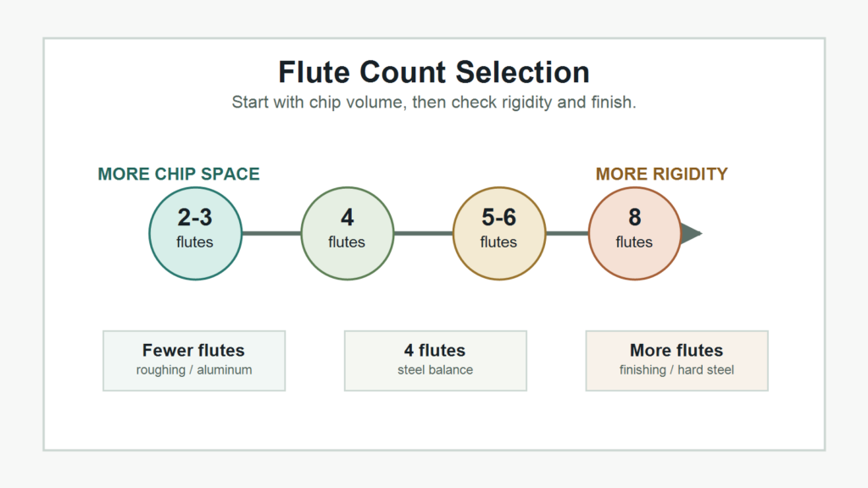868x488 pixels.
Task: Click the number 8 in peach circle
Action: click(634, 218)
